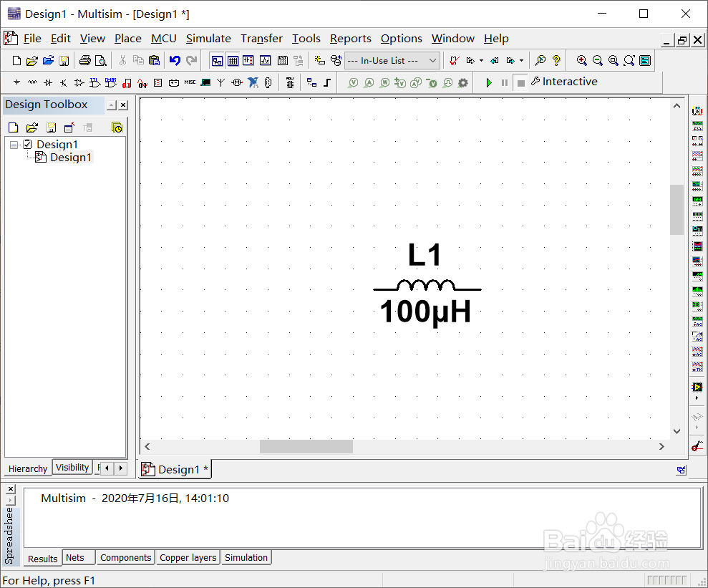
Task: Open the Reports menu
Action: [350, 39]
